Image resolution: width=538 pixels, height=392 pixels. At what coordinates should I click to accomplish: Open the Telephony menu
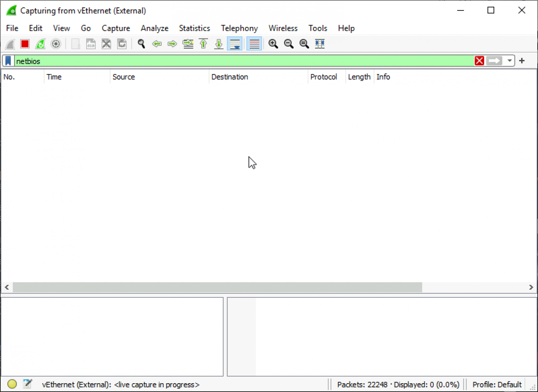(239, 28)
